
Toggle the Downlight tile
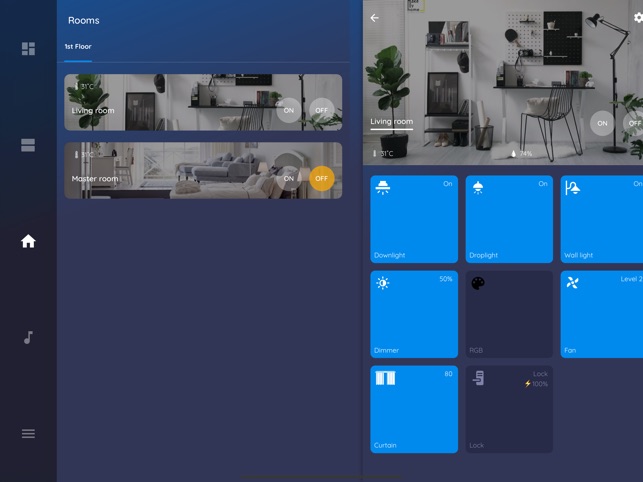(x=414, y=219)
